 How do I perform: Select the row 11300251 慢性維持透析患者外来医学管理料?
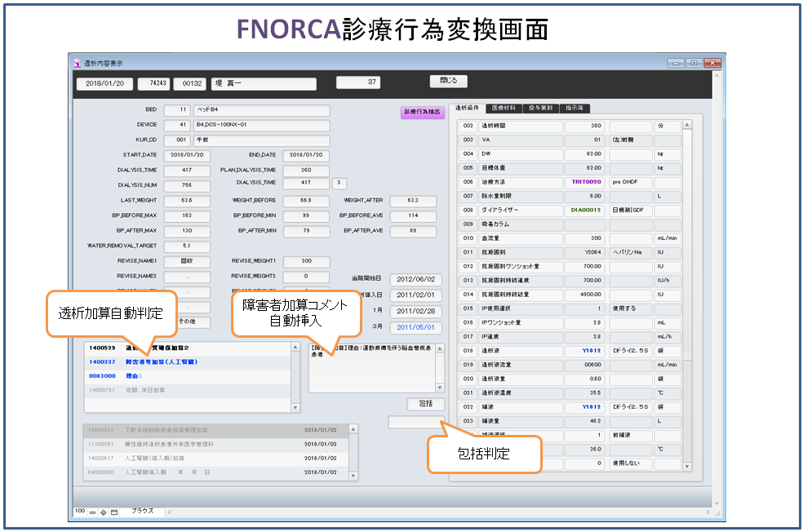[x=216, y=445]
